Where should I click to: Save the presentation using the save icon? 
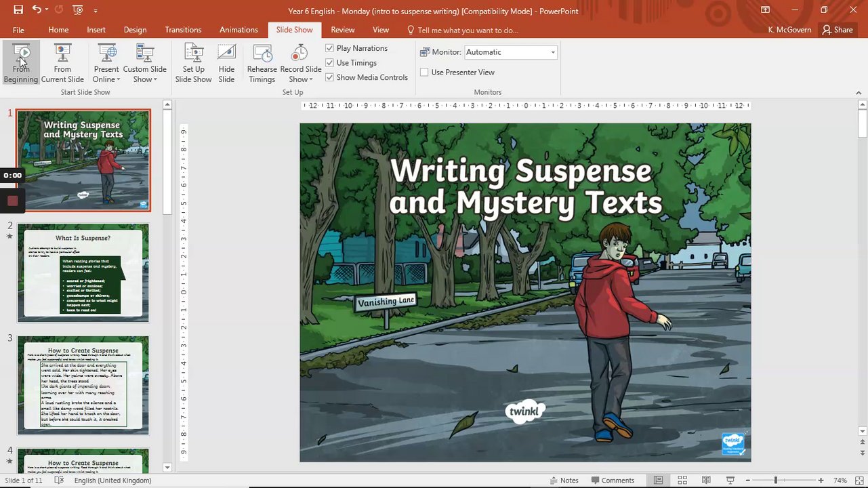(18, 10)
